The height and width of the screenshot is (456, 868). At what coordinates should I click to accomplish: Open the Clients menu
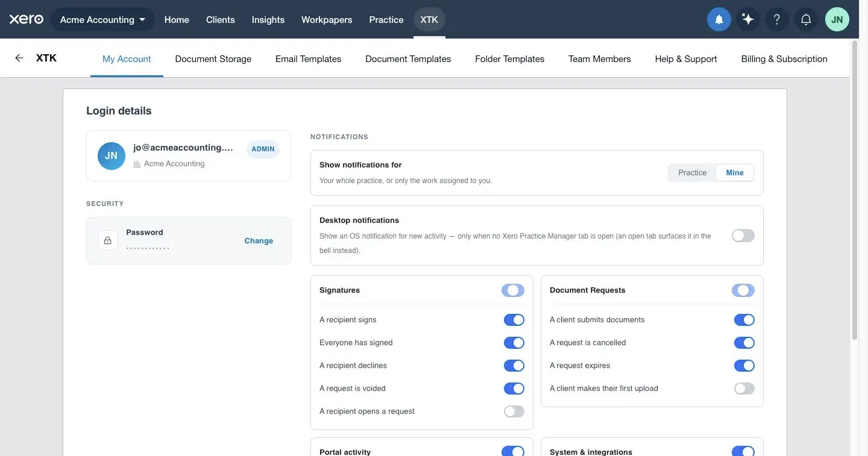coord(221,19)
